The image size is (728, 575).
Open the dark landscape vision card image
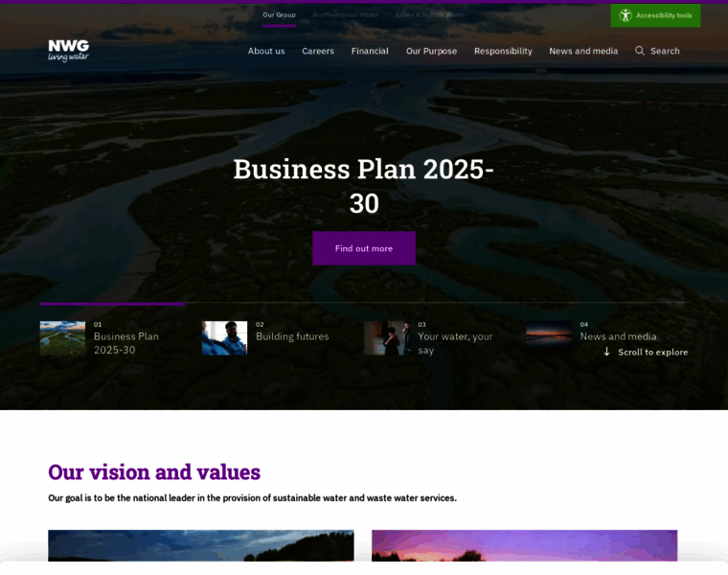[201, 545]
